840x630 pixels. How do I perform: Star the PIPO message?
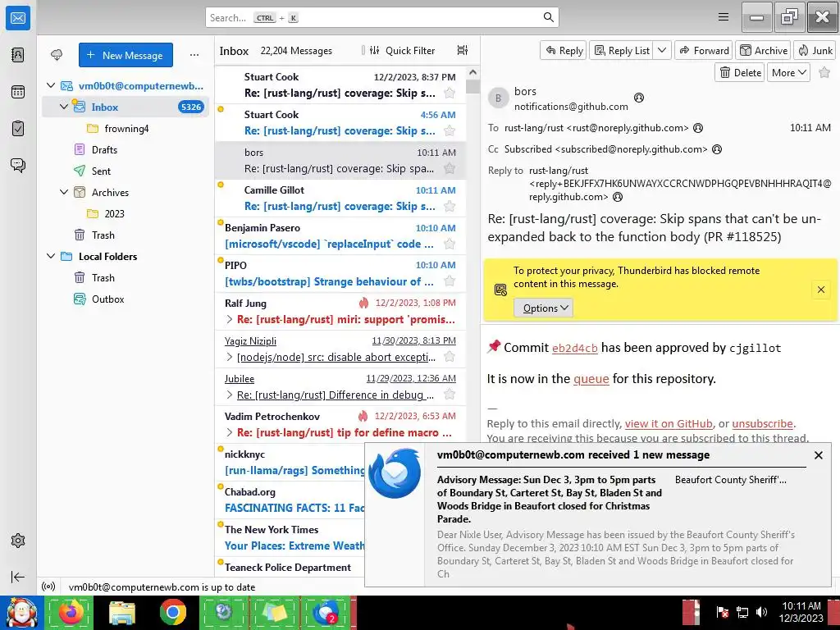click(450, 281)
